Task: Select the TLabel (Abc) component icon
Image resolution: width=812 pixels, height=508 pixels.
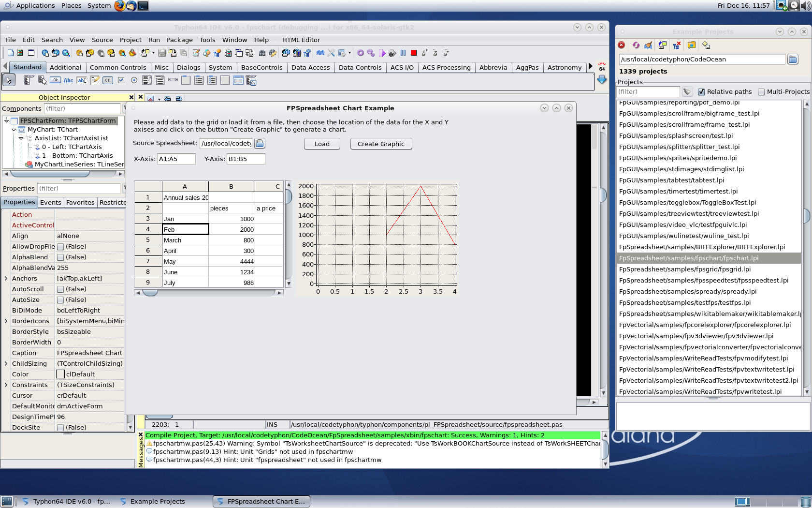Action: pos(68,80)
